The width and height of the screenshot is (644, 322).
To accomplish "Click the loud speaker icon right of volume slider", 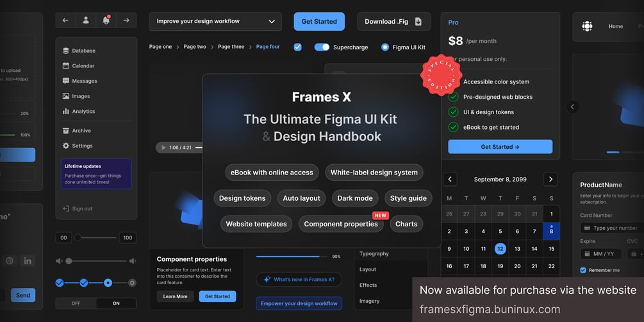I will [x=133, y=261].
